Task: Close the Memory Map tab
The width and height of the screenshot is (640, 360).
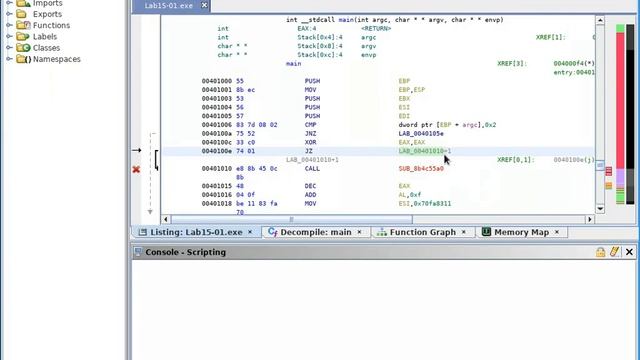Action: click(x=557, y=232)
